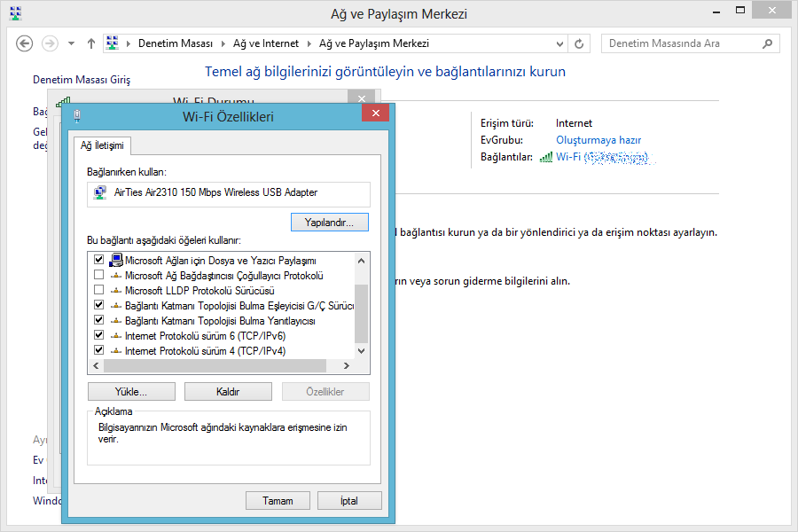Screen dimensions: 798x532
Task: Expand the chevron after Ağ ve Internet
Action: point(309,43)
